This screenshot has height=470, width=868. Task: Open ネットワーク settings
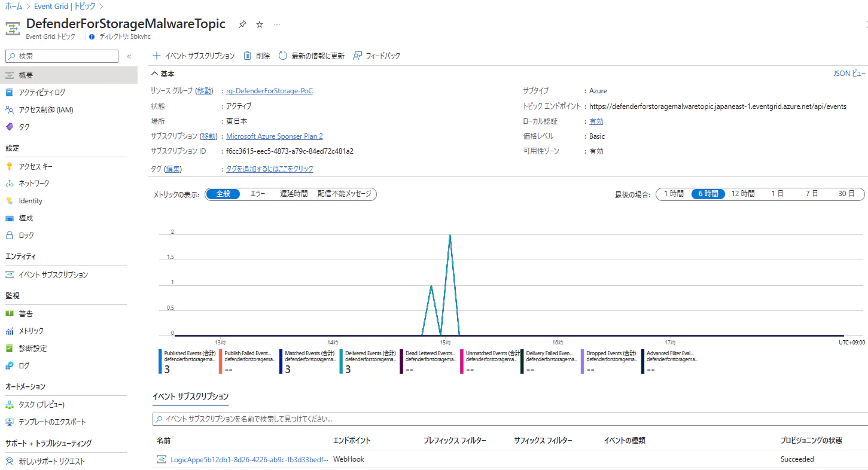tap(34, 183)
